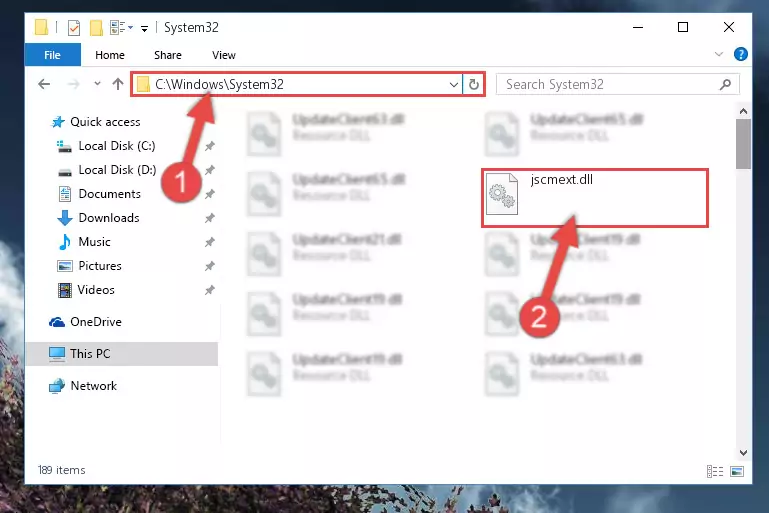Open Local Disk (D:) in sidebar
The width and height of the screenshot is (769, 513).
(x=106, y=170)
